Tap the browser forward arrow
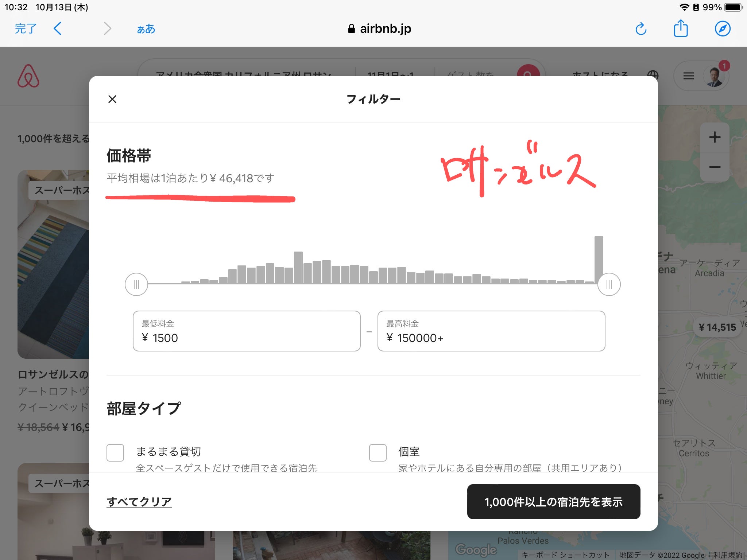747x560 pixels. [107, 28]
